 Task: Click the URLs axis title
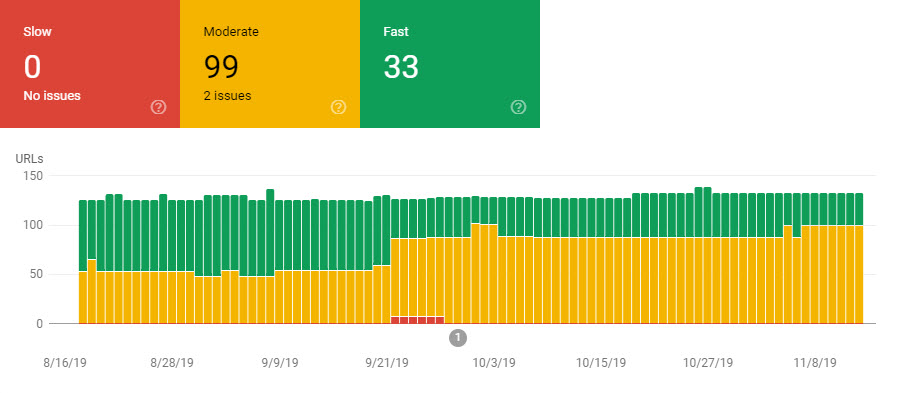30,158
